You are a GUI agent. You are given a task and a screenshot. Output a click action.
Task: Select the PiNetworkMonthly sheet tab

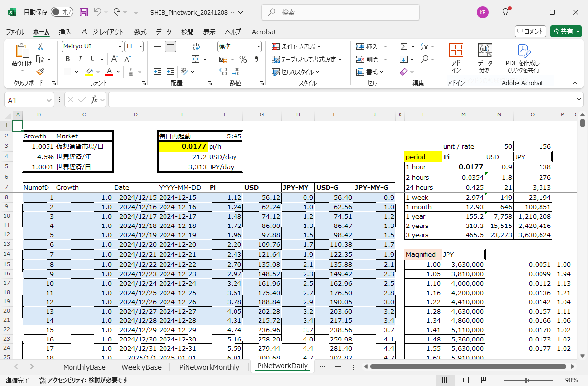(209, 367)
